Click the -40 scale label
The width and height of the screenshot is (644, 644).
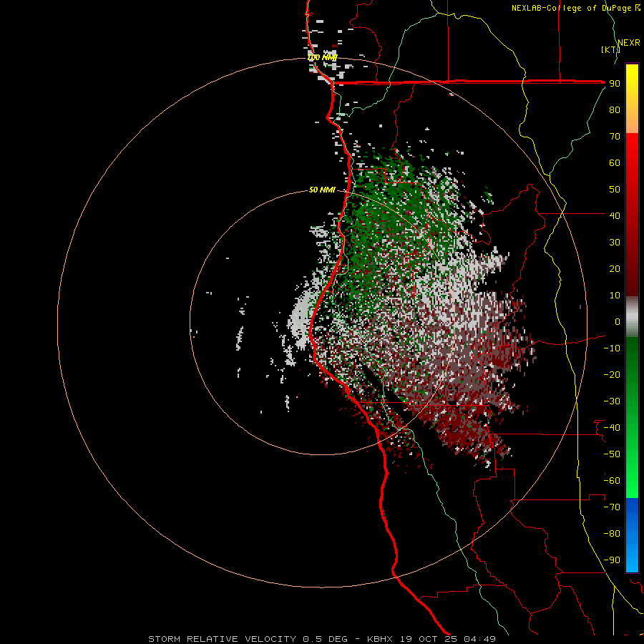(x=612, y=428)
